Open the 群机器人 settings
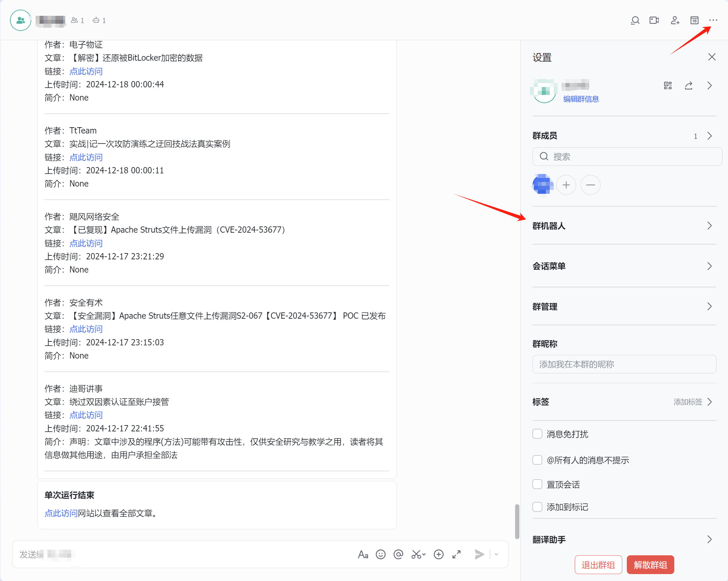Screen dimensions: 728x581 pos(624,225)
